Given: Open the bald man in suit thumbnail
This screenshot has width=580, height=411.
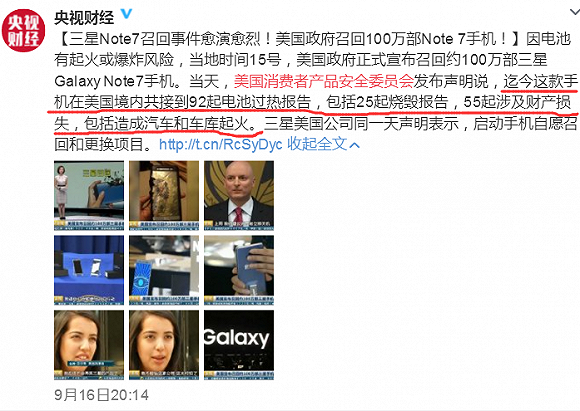Looking at the screenshot, I should [x=239, y=195].
